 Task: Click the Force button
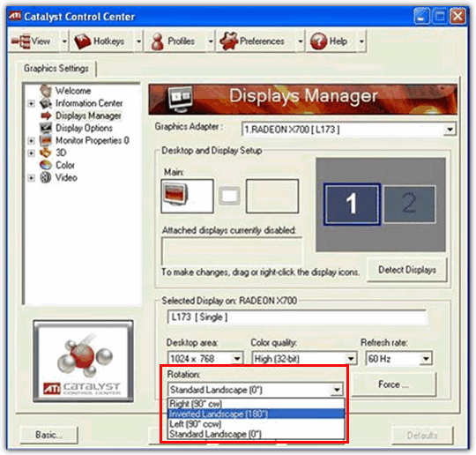coord(393,384)
